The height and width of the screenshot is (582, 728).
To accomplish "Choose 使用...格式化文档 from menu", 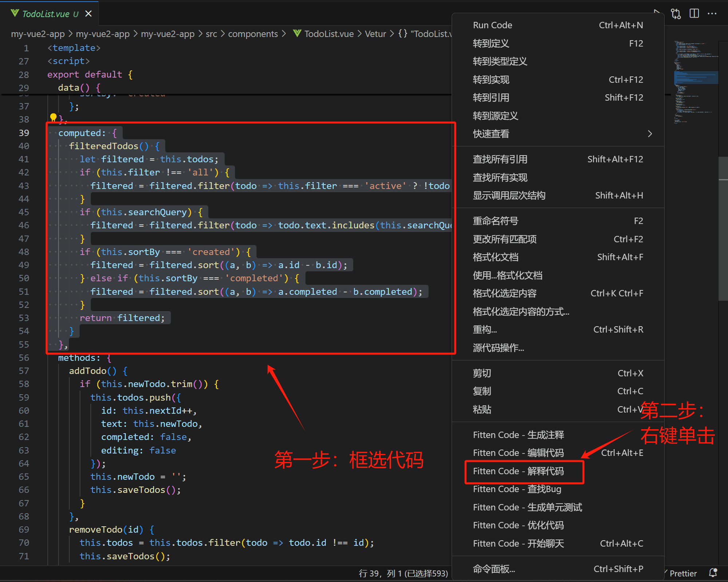I will tap(558, 275).
